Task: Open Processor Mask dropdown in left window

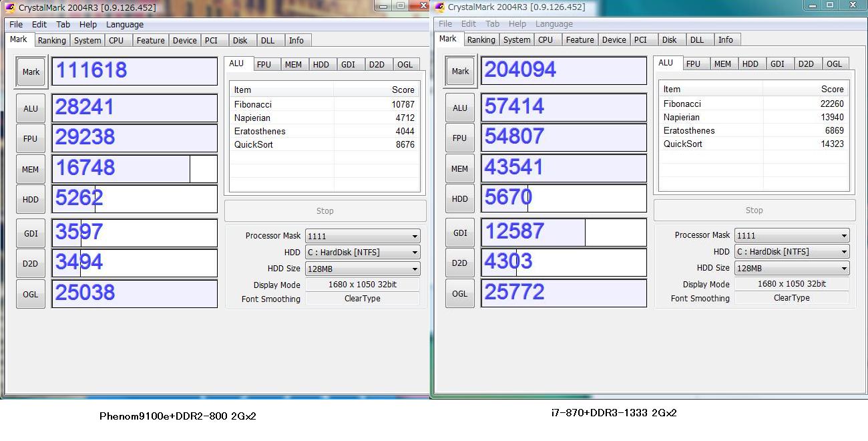Action: click(363, 236)
